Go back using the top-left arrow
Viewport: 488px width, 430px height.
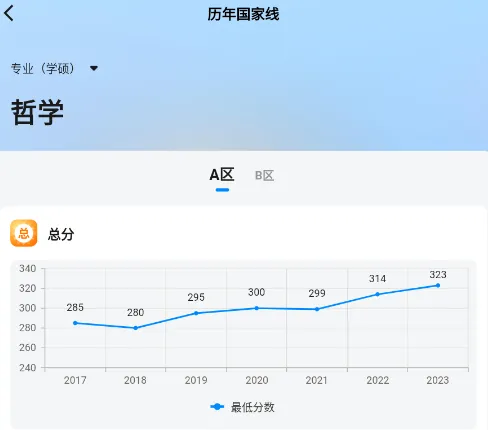[9, 14]
